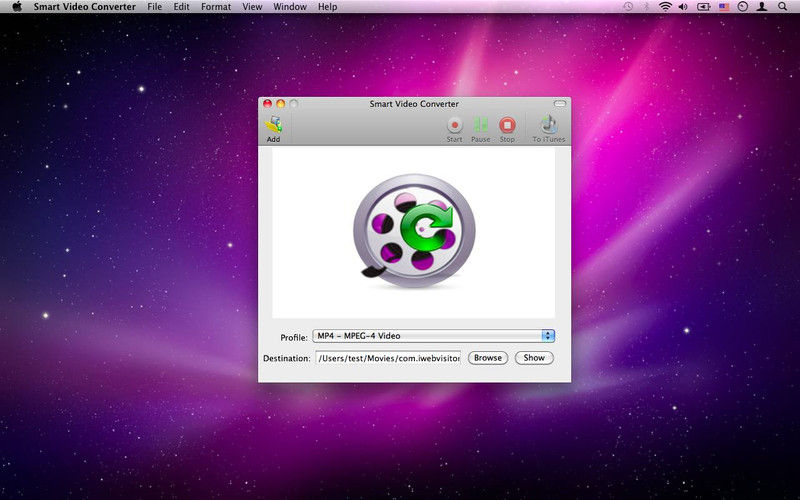Close the Smart Video Converter window

coord(267,104)
